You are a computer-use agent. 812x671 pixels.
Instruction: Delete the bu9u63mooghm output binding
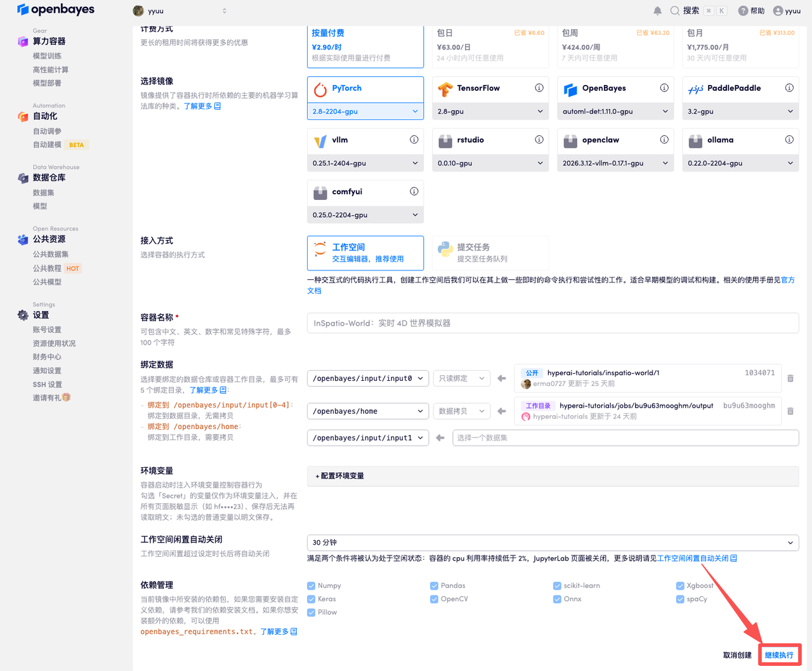click(790, 411)
